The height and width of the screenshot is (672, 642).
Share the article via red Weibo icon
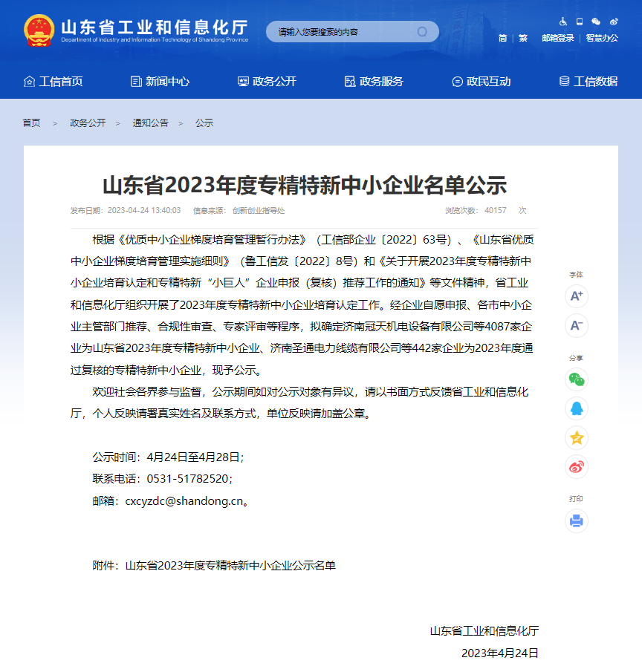click(x=577, y=467)
